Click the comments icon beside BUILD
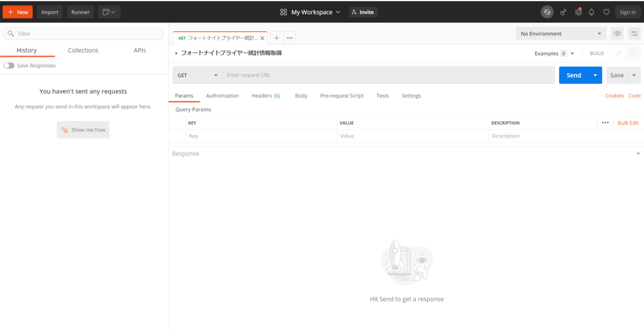This screenshot has width=644, height=332. point(633,53)
